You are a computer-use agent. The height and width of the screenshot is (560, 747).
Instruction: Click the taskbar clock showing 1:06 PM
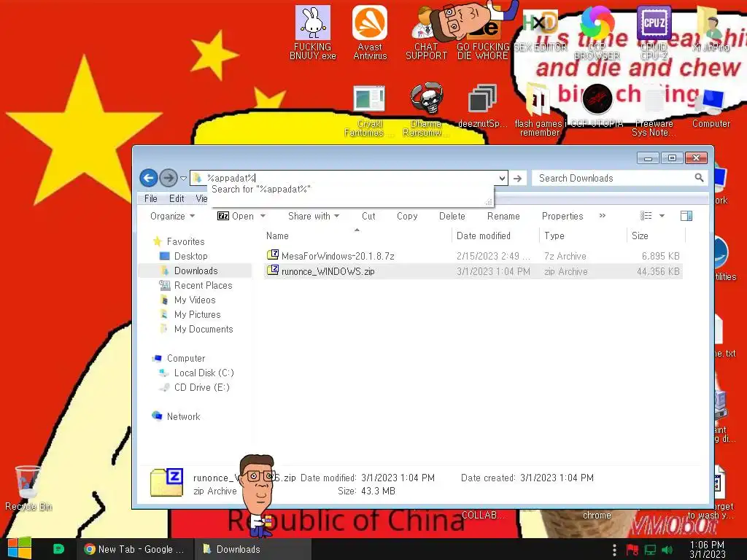pos(707,549)
